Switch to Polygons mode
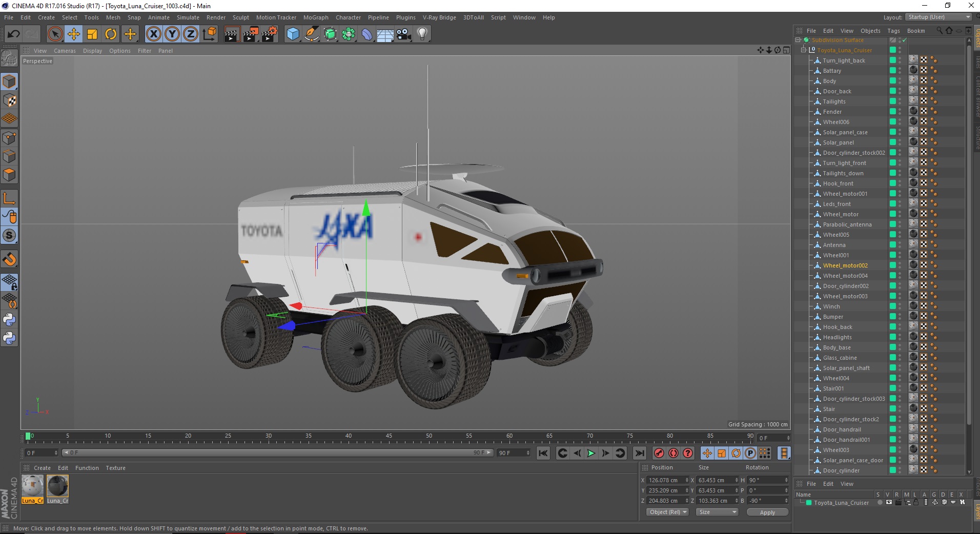This screenshot has height=534, width=980. coord(9,175)
